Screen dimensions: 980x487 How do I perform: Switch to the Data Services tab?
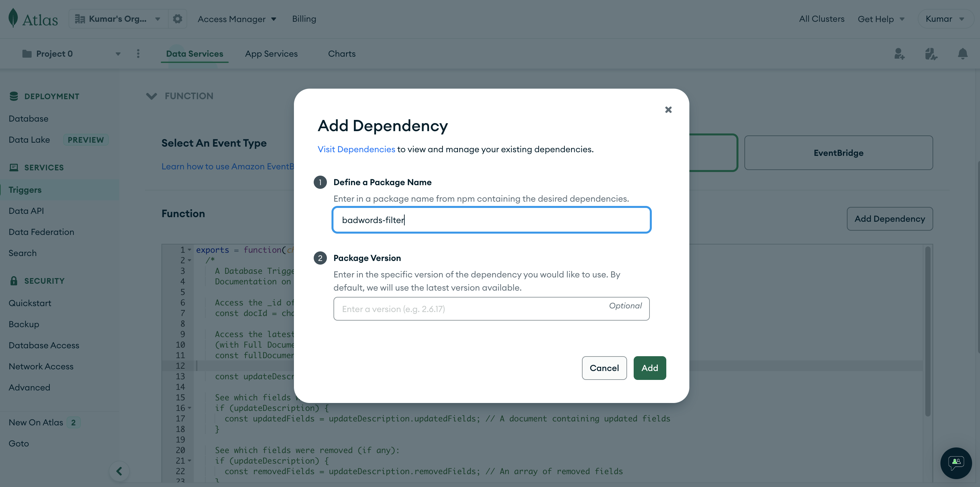coord(194,54)
